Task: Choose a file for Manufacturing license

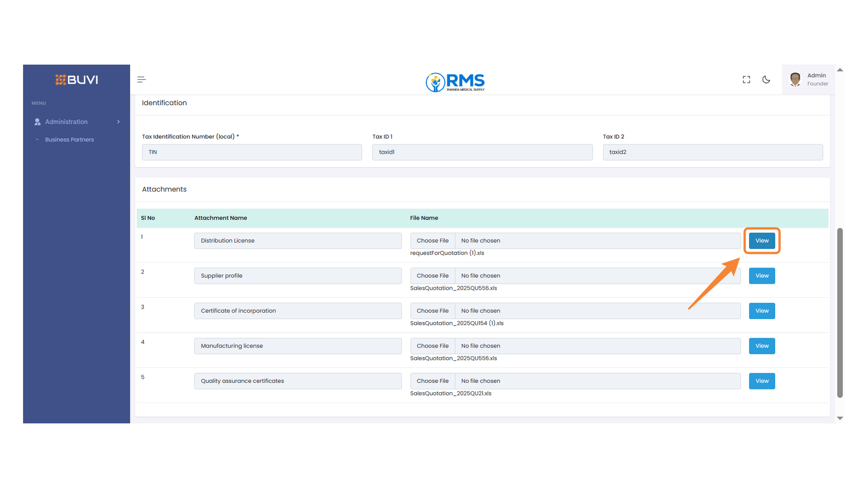Action: (432, 346)
